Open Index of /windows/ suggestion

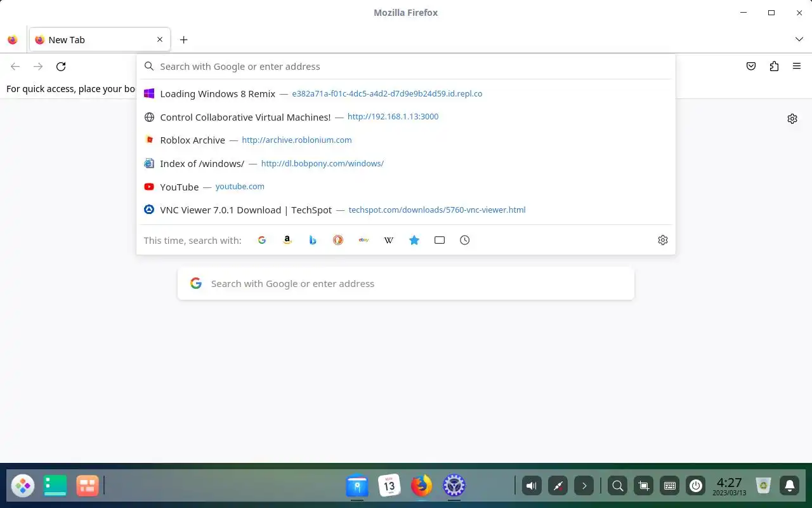point(406,163)
